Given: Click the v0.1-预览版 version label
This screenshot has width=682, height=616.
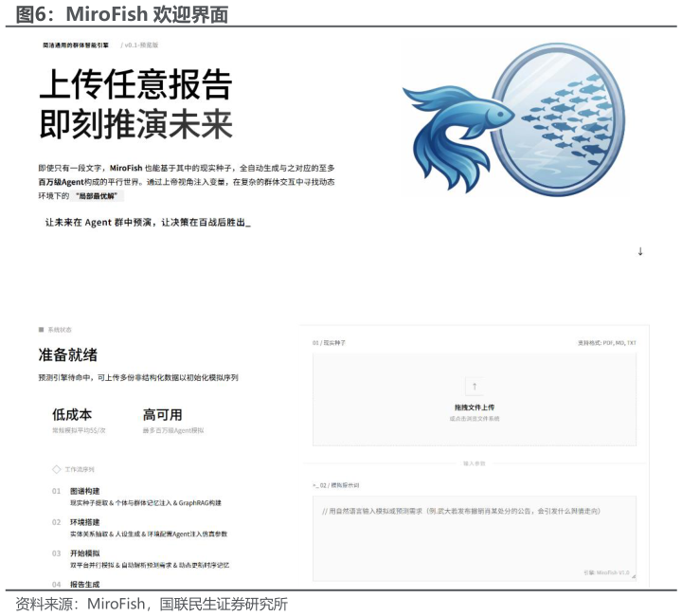Looking at the screenshot, I should pyautogui.click(x=139, y=45).
